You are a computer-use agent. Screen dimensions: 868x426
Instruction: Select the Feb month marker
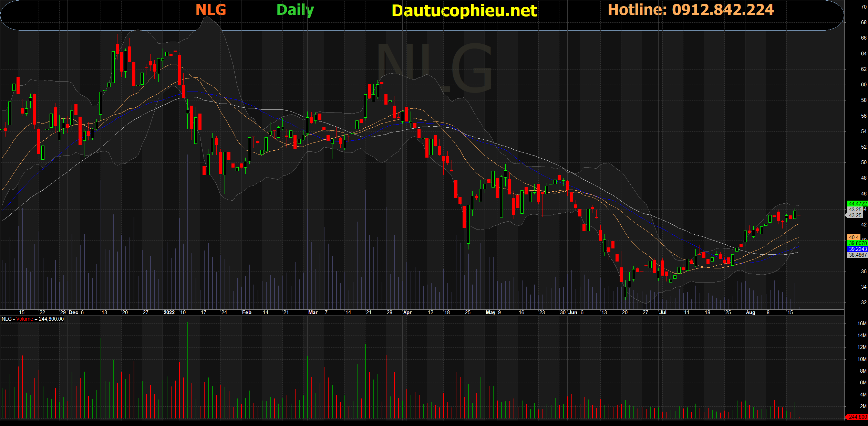pyautogui.click(x=247, y=312)
